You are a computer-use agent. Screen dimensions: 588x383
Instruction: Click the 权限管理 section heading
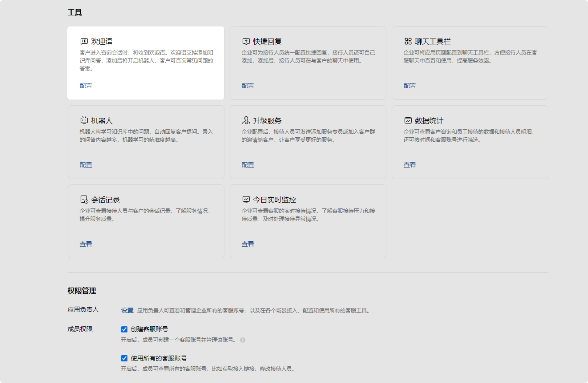coord(82,291)
